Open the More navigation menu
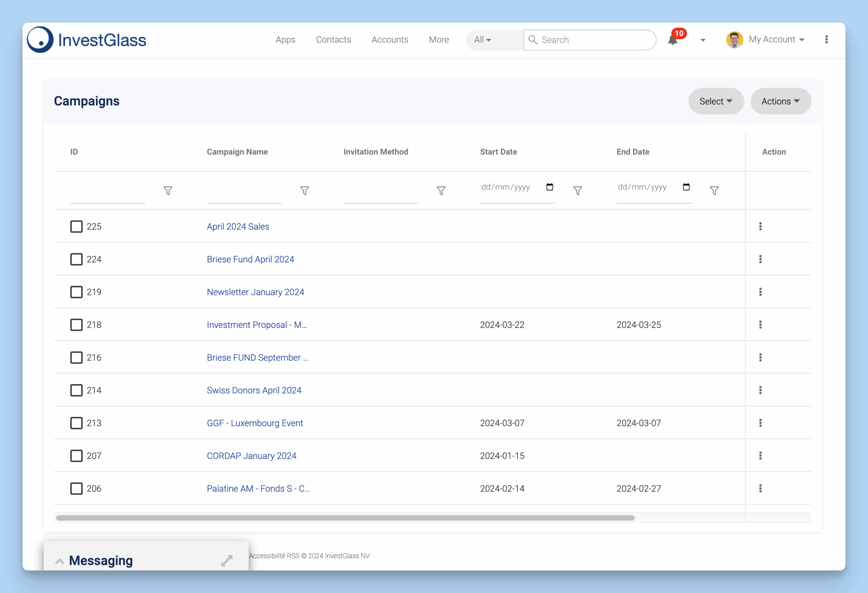This screenshot has height=593, width=868. tap(439, 39)
